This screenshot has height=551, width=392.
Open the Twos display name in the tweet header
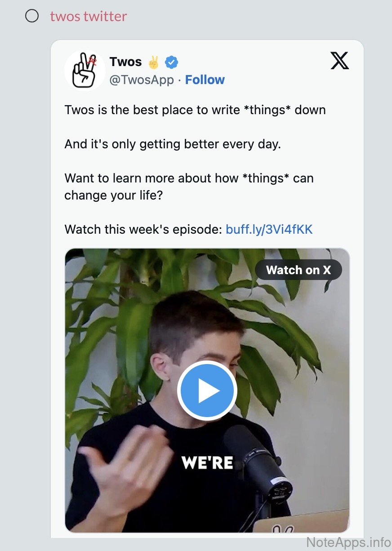(x=125, y=62)
